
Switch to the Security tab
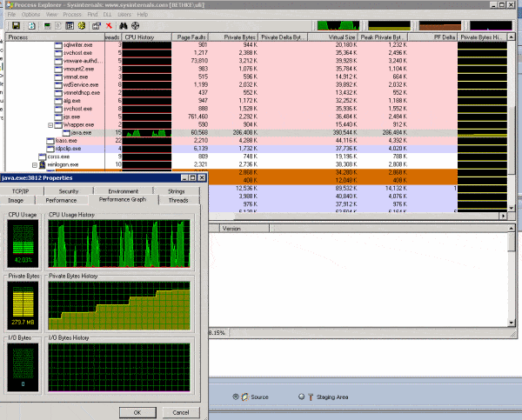tap(69, 191)
